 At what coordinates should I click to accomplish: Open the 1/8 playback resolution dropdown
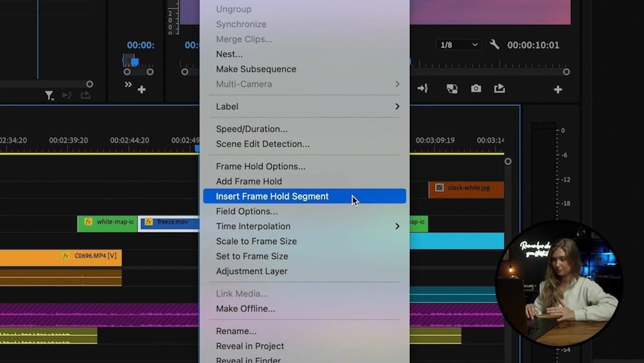click(458, 45)
